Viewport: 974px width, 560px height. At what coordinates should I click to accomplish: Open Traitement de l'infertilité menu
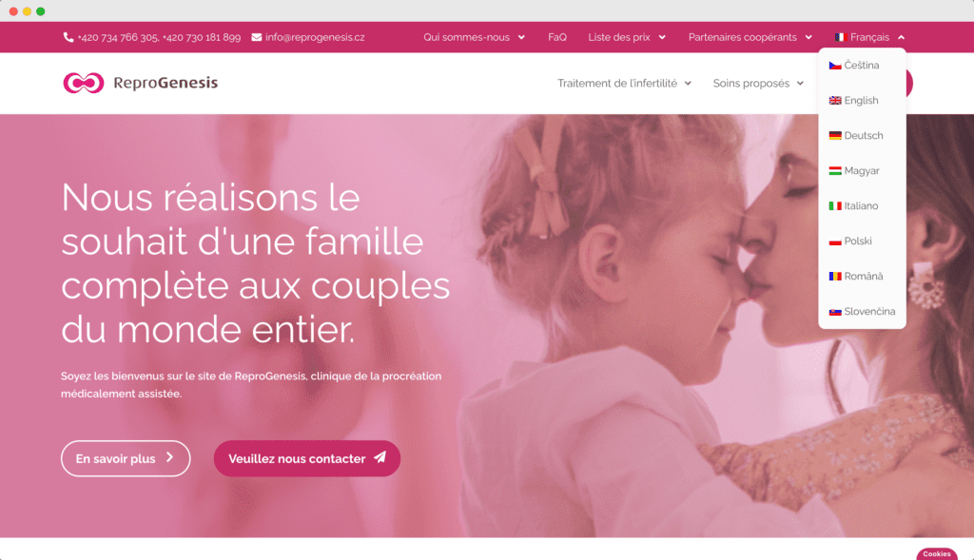(x=624, y=84)
